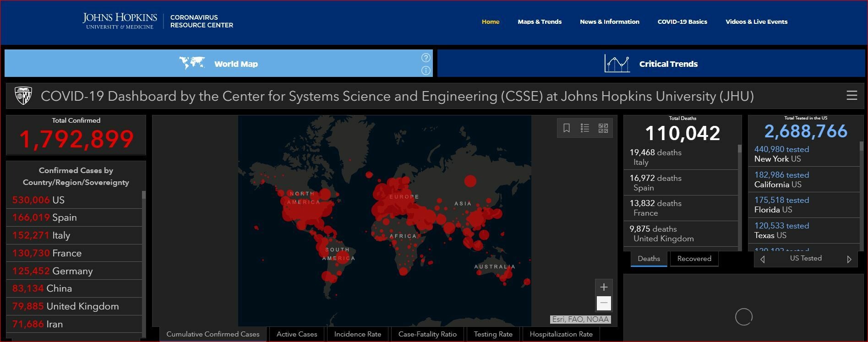Click the Critical Trends chart icon
Viewport: 868px width, 342px height.
tap(617, 64)
